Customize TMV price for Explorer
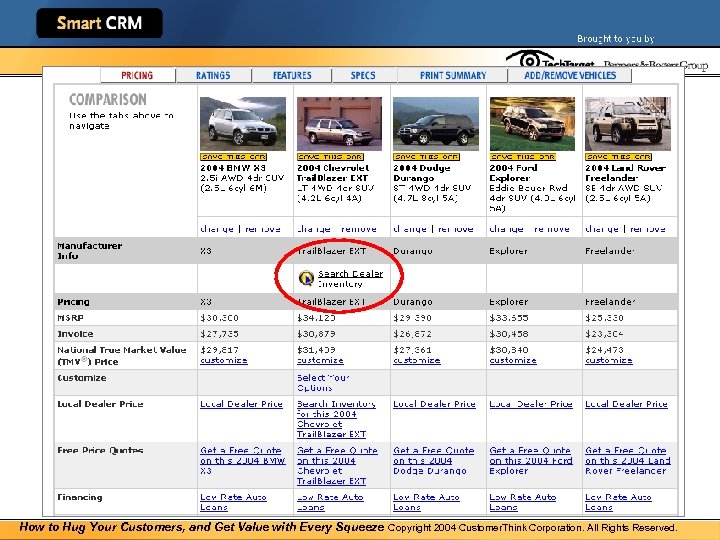 coord(513,360)
